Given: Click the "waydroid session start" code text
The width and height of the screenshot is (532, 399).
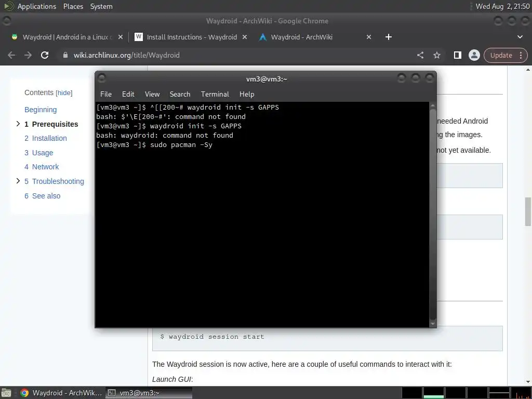Looking at the screenshot, I should tap(216, 337).
